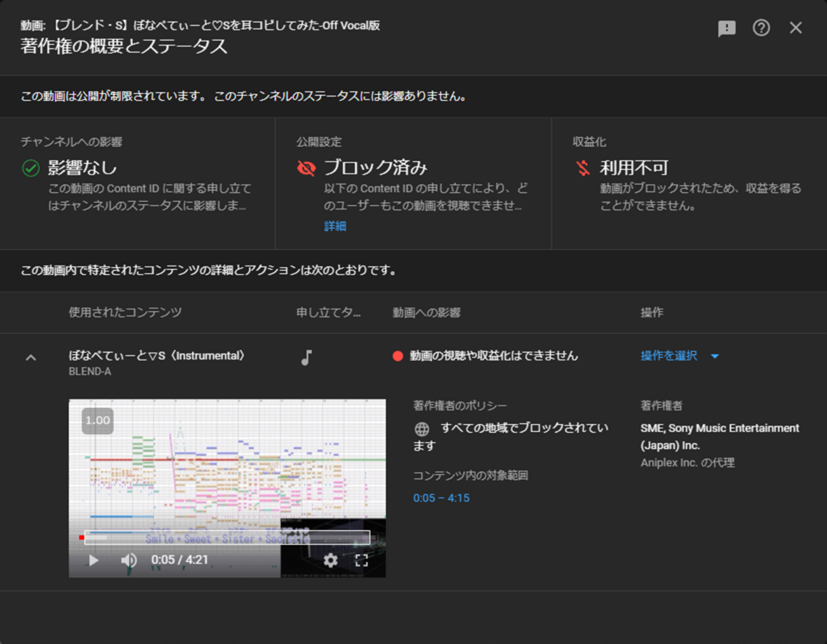
Task: Click the 使用されたコンテンツ column header
Action: click(125, 312)
